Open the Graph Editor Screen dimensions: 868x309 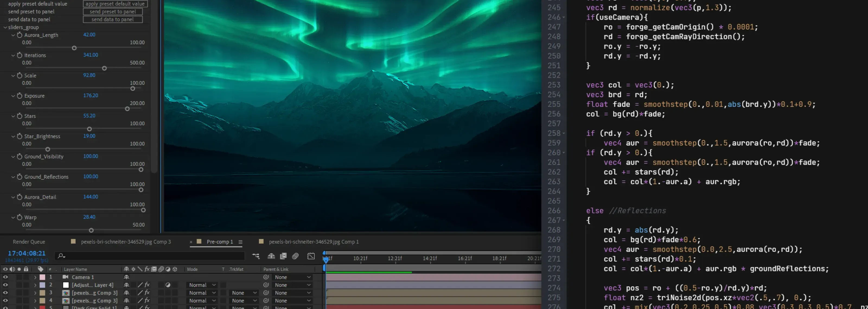pyautogui.click(x=311, y=256)
